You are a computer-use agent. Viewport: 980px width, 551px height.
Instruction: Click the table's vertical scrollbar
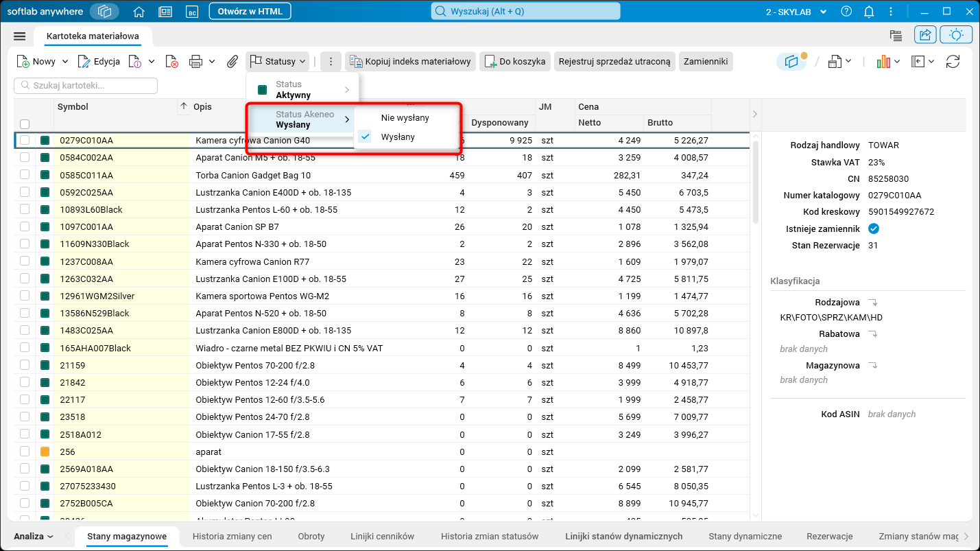[756, 182]
